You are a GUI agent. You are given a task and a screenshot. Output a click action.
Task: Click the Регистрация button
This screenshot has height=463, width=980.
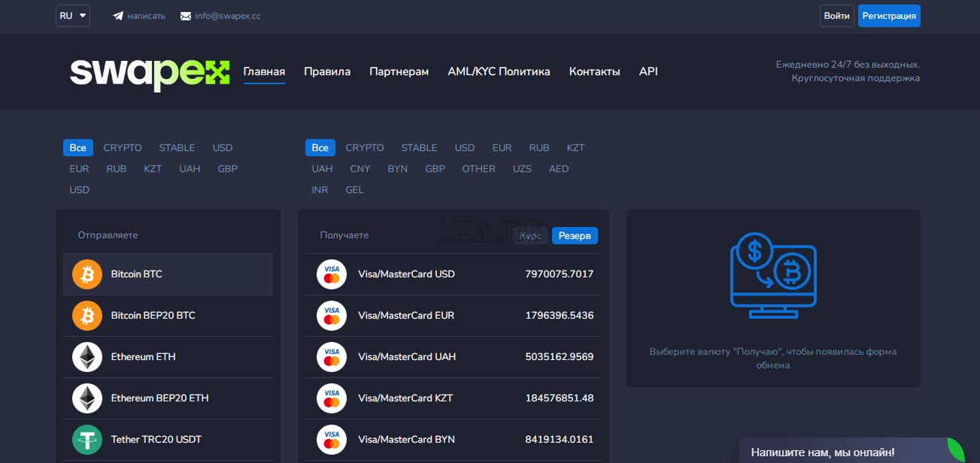tap(889, 16)
